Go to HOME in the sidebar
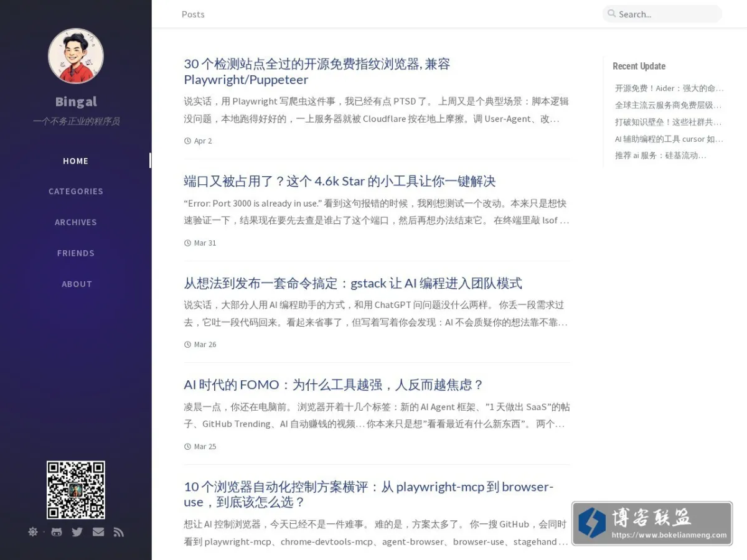Image resolution: width=747 pixels, height=560 pixels. click(76, 161)
